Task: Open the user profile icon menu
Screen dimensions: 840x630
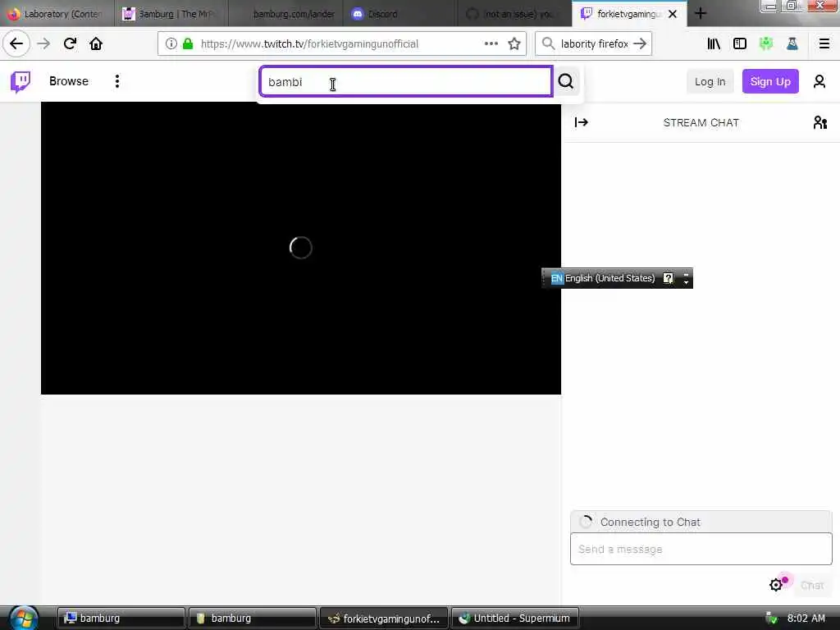Action: point(819,81)
